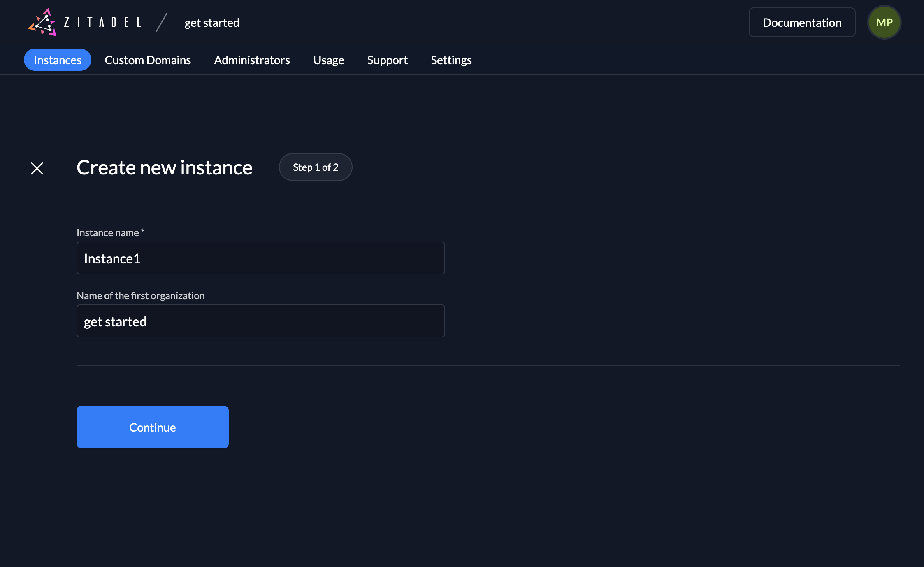Click the ZITADEL wordmark text
The width and height of the screenshot is (924, 567).
click(102, 23)
